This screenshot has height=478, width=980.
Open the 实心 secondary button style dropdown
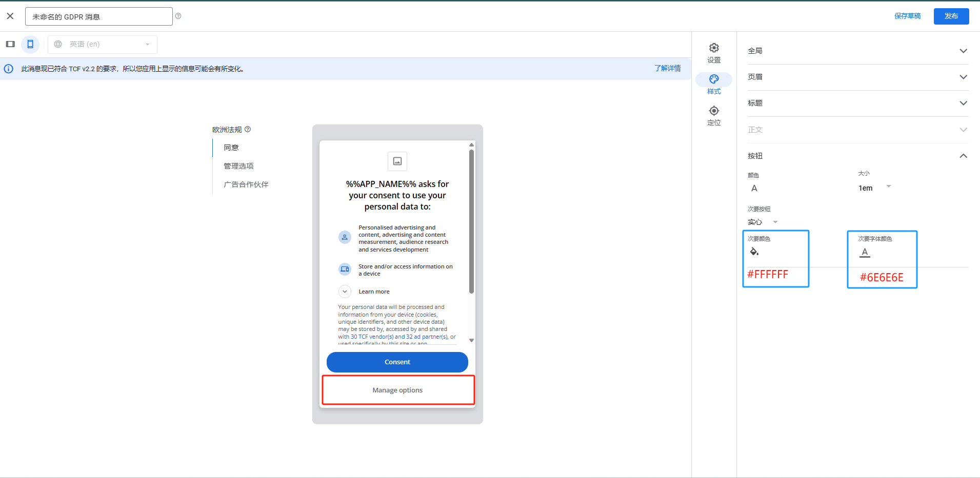763,221
